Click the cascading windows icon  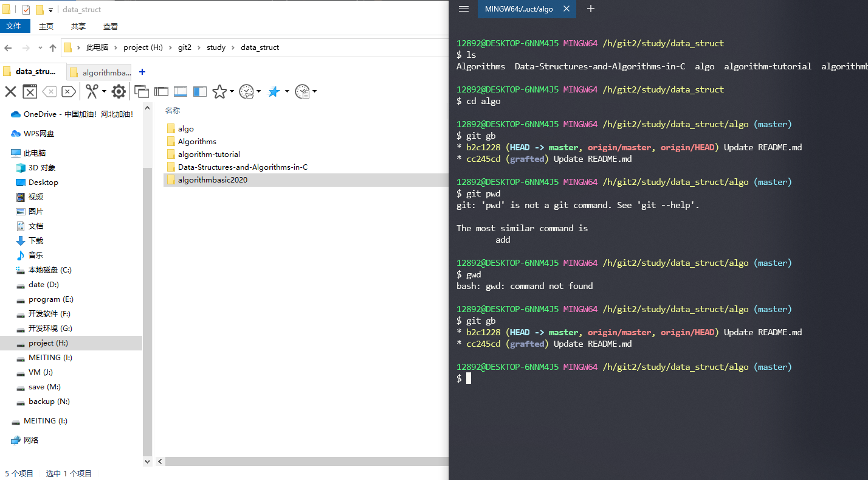point(142,91)
